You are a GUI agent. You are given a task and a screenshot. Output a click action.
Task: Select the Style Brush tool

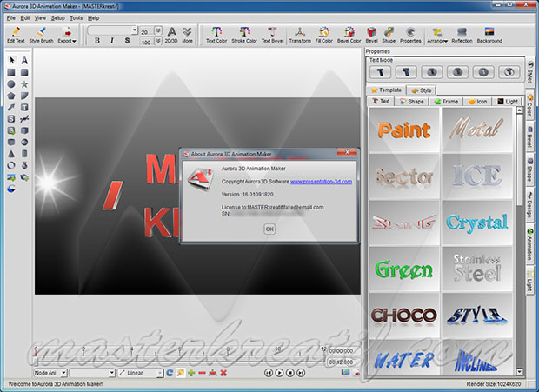(x=41, y=35)
